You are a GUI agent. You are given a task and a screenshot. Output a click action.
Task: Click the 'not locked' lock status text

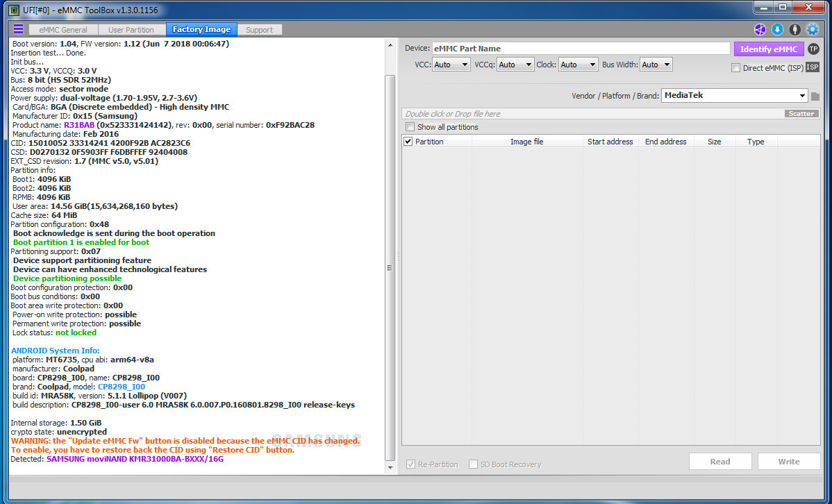(x=76, y=333)
